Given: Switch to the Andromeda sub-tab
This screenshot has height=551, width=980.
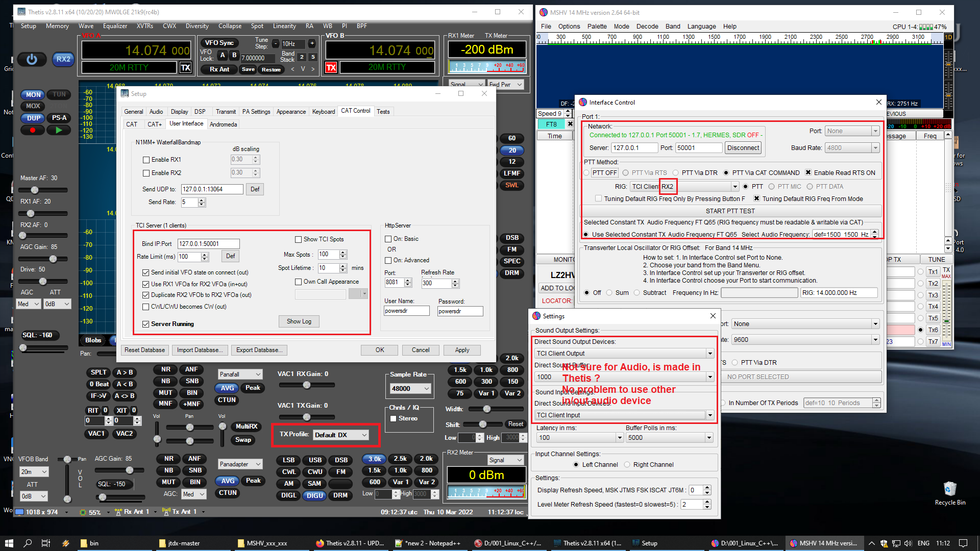Looking at the screenshot, I should (x=223, y=124).
